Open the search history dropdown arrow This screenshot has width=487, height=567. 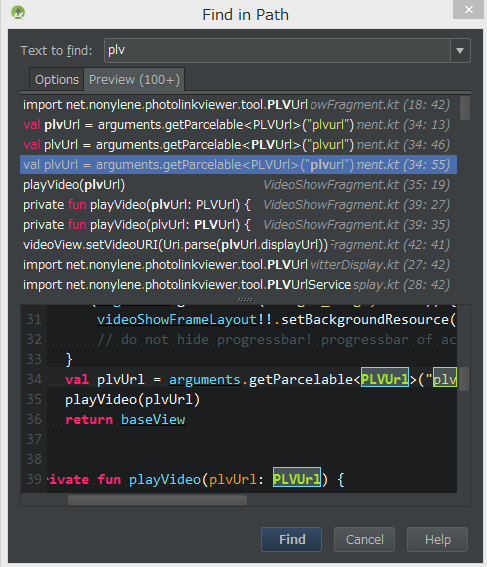(x=460, y=51)
